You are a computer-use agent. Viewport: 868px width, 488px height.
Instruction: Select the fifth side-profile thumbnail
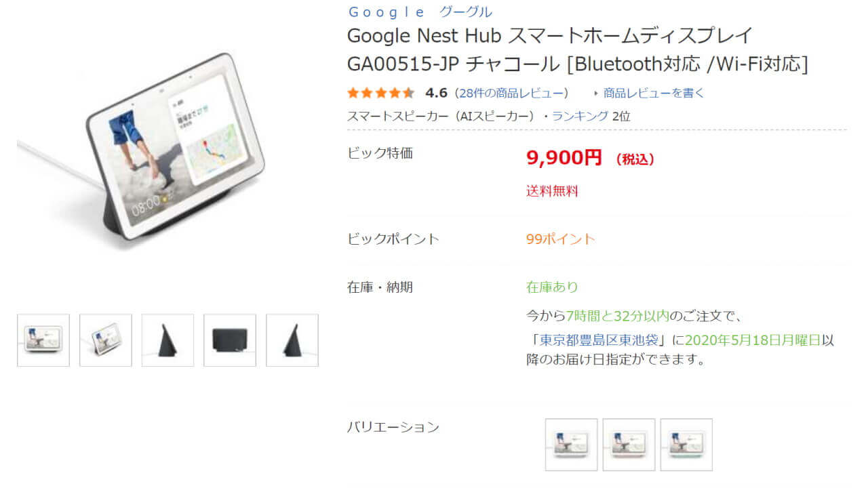point(292,340)
